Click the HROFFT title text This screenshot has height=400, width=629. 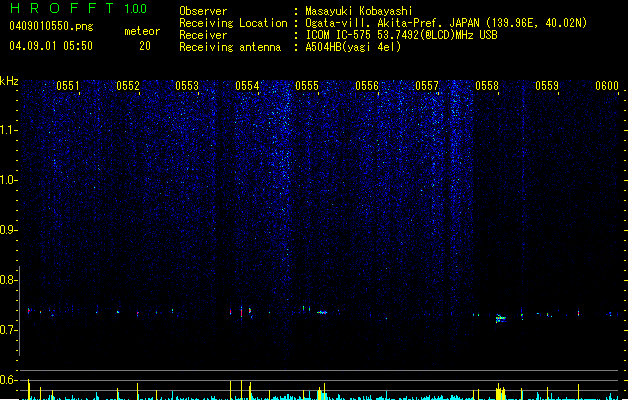[62, 8]
